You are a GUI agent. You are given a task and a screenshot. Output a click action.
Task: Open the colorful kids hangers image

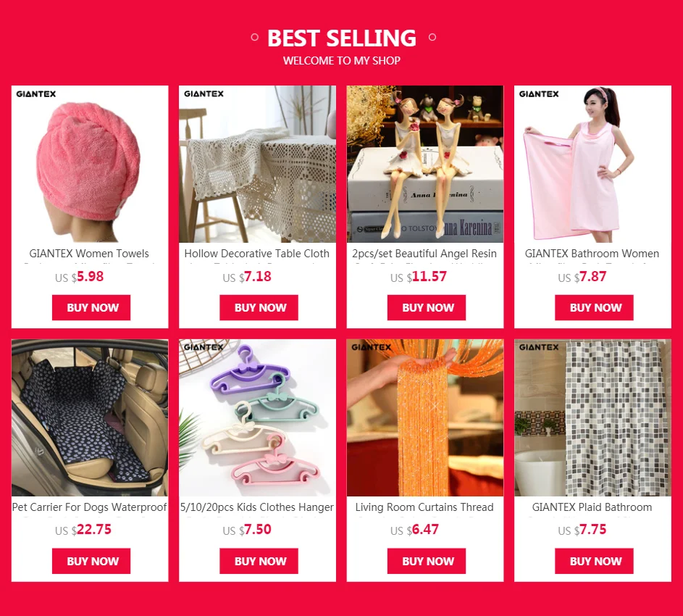click(x=257, y=417)
